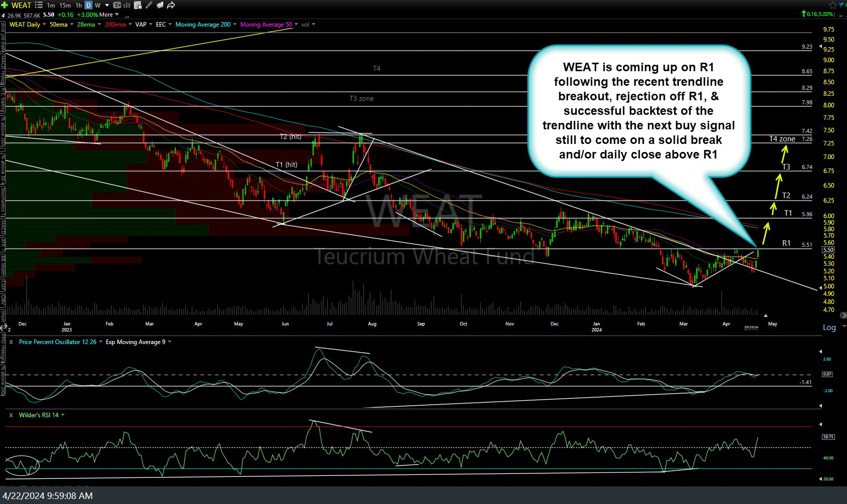Click the Log scale button
This screenshot has height=504, width=847.
tap(829, 327)
